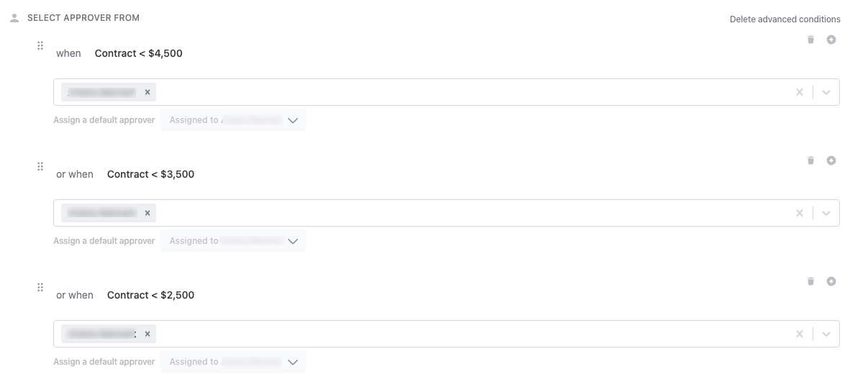Add condition after Contract < $2,500 row
The width and height of the screenshot is (868, 377).
point(831,281)
